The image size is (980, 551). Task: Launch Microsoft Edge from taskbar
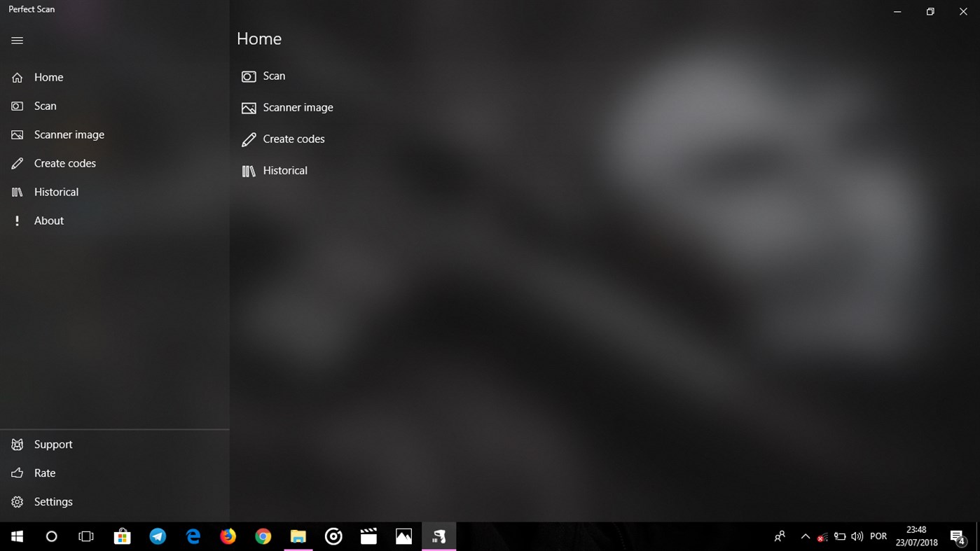(193, 536)
